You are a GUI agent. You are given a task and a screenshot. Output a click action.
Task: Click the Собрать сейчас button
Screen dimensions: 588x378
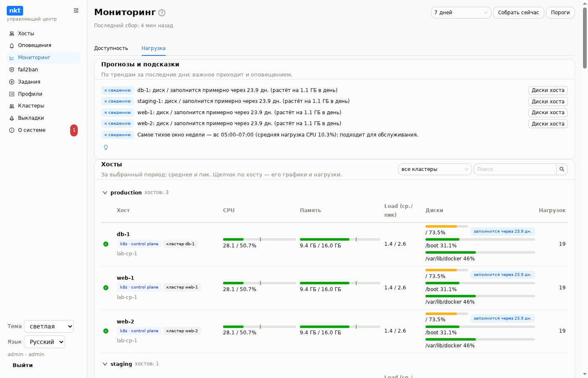(x=519, y=13)
